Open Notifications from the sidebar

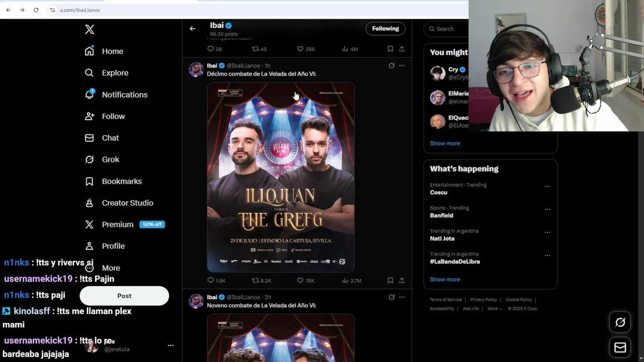click(116, 95)
